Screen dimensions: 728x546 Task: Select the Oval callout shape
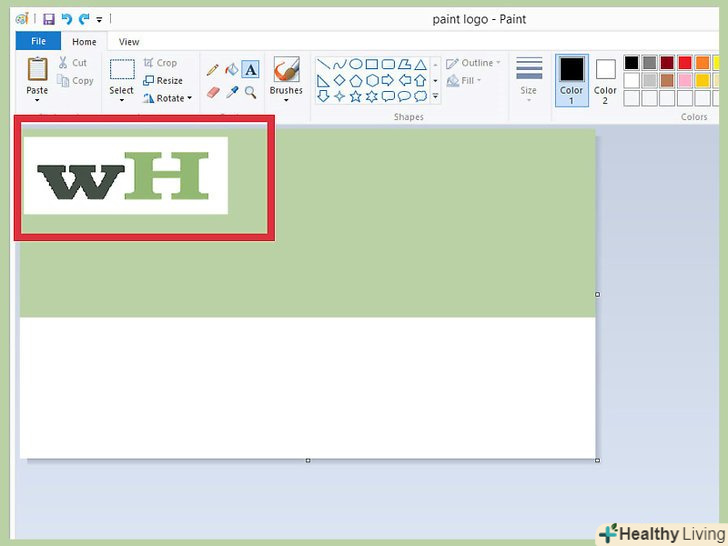point(404,96)
